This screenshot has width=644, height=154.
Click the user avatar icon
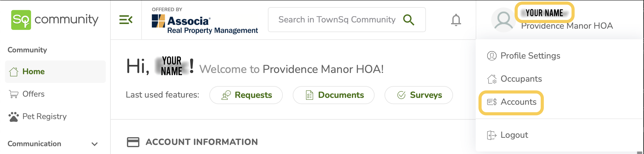coord(503,21)
